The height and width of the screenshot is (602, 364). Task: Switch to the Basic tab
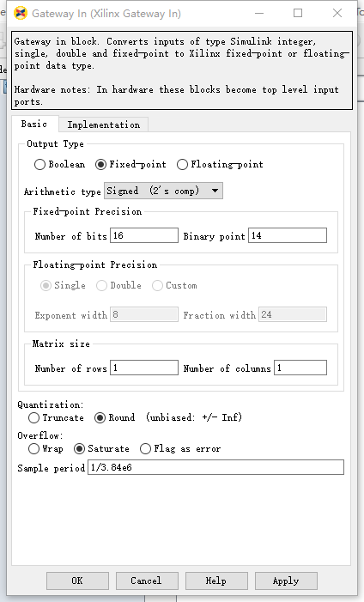(x=34, y=124)
